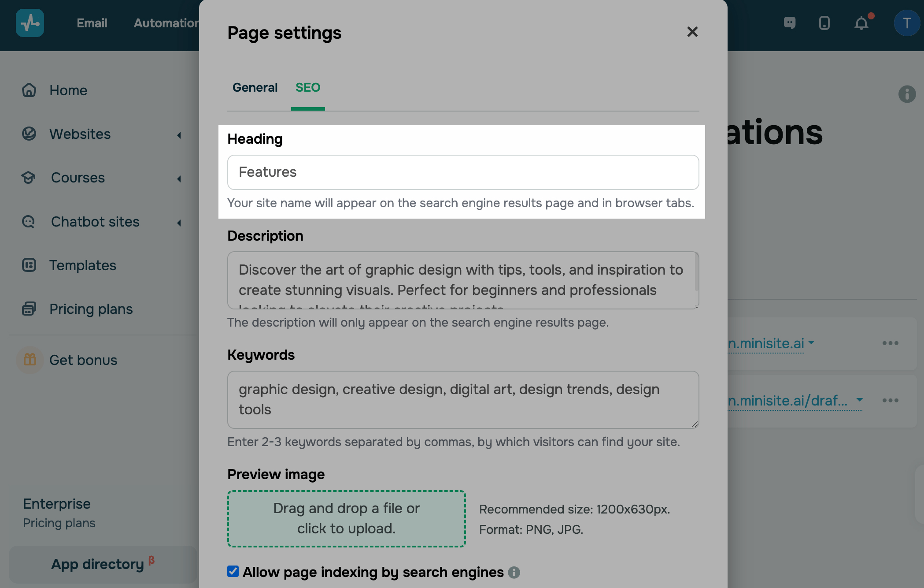Toggle Allow page indexing checkbox
Screen dimensions: 924x588
tap(233, 572)
